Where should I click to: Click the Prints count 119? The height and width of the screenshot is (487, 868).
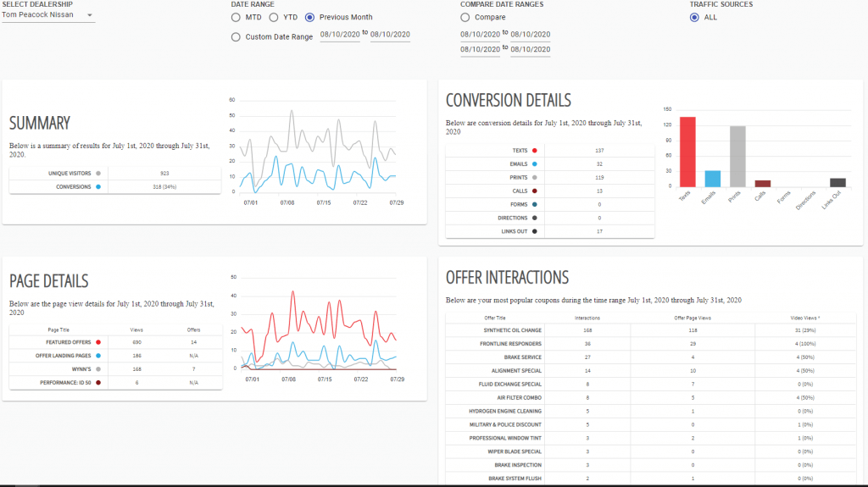[599, 178]
